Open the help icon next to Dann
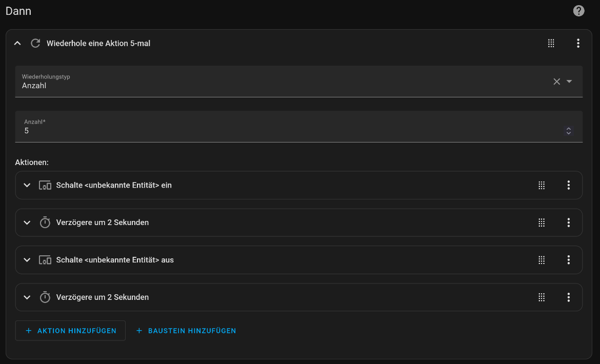The height and width of the screenshot is (364, 600). click(x=578, y=11)
